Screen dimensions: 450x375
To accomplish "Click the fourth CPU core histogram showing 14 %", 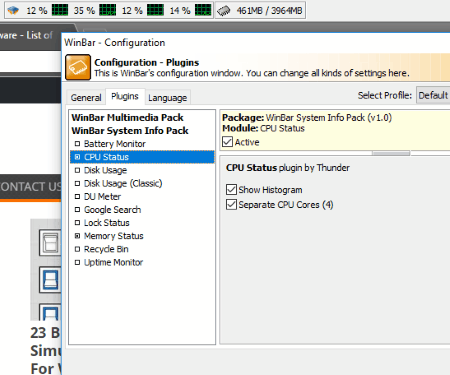I will tap(203, 10).
